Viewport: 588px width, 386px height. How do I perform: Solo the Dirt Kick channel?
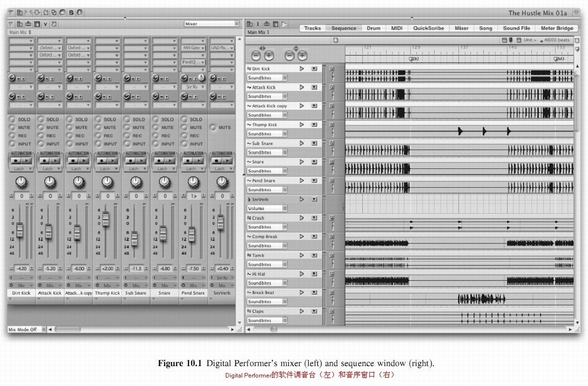click(x=12, y=119)
